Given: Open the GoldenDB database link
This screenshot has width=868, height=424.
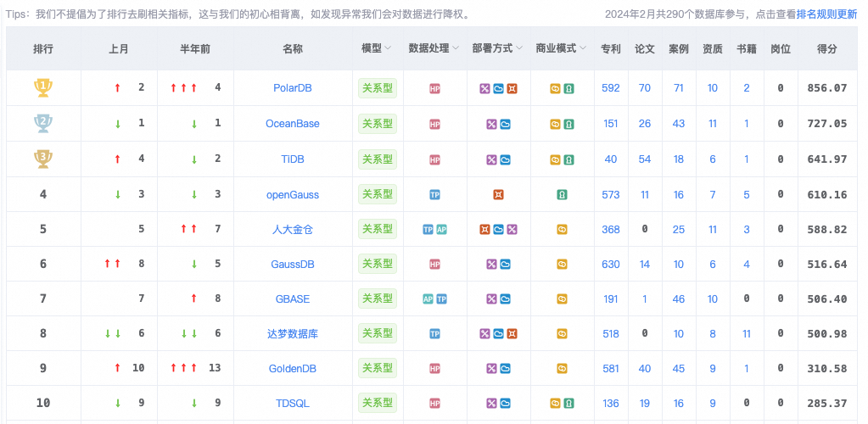Looking at the screenshot, I should [292, 369].
